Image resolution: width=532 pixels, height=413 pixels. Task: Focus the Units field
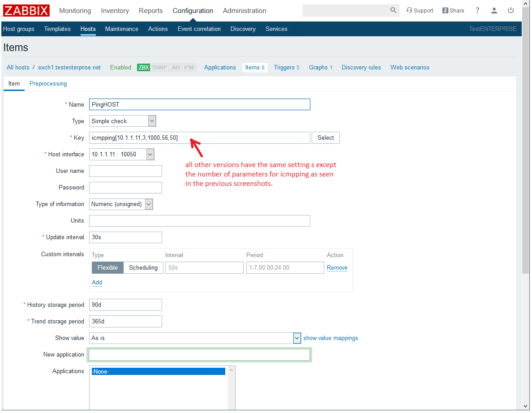click(200, 220)
